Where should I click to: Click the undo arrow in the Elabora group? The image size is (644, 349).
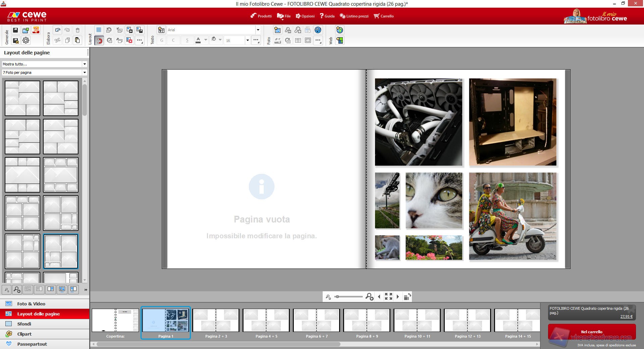pos(58,30)
